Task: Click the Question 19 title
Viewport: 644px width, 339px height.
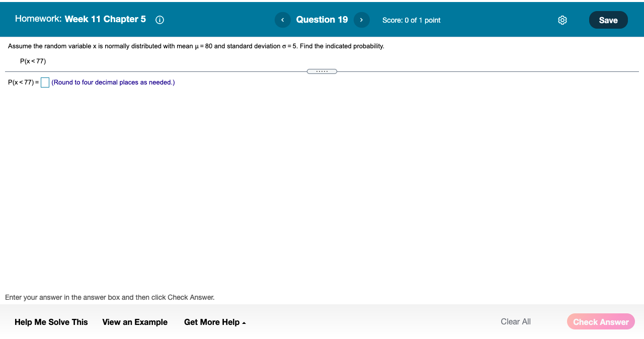Action: [x=322, y=20]
